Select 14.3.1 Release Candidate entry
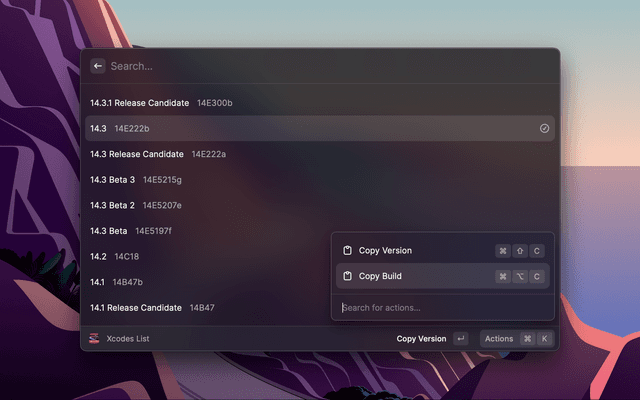 pos(160,103)
